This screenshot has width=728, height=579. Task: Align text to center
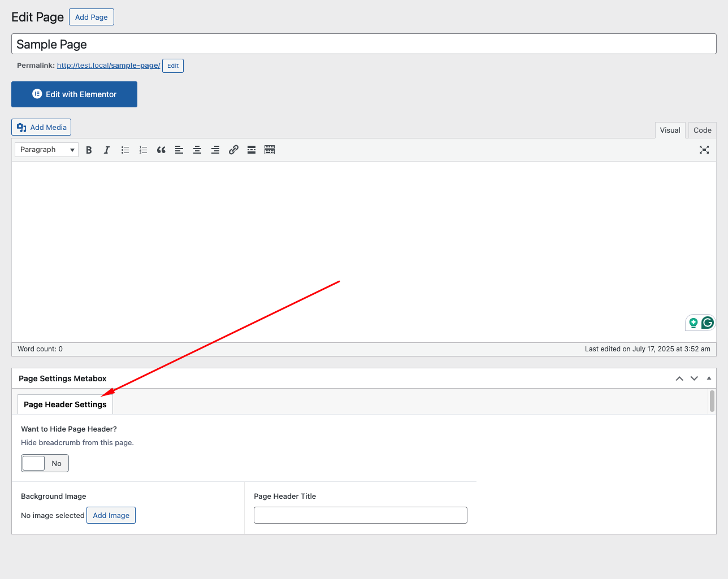tap(197, 150)
